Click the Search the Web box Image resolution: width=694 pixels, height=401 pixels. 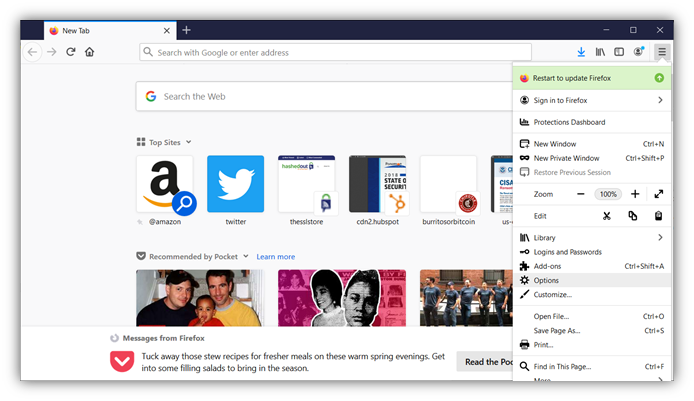[x=324, y=96]
